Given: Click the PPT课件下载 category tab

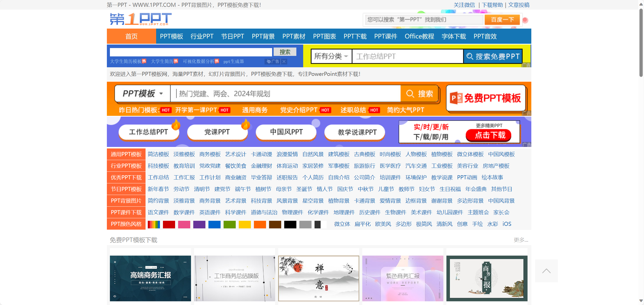Looking at the screenshot, I should [x=126, y=212].
